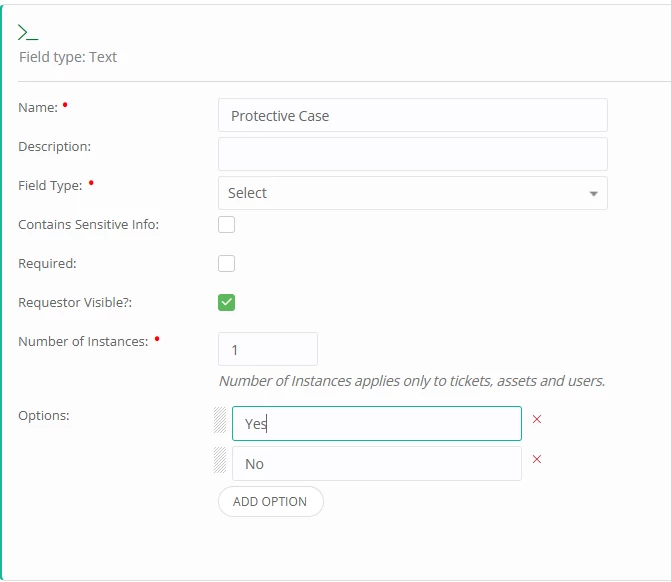
Task: Enable the Contains Sensitive Info checkbox
Action: click(227, 224)
